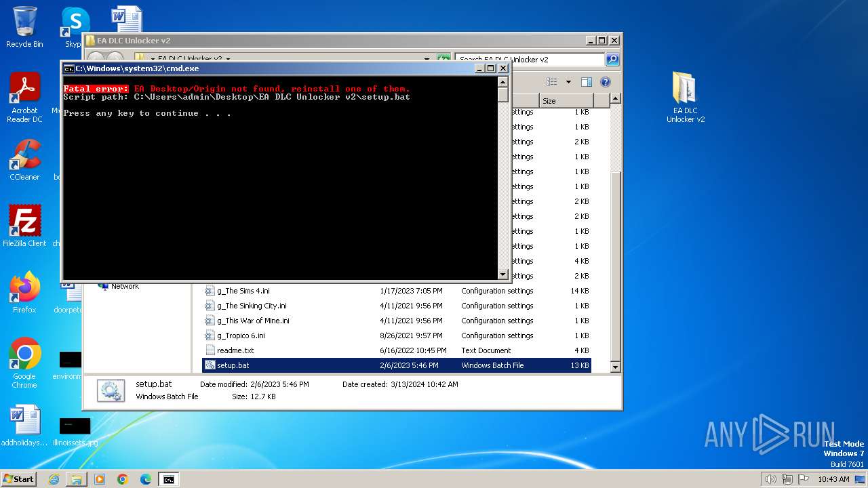Launch Acrobat Reader DC from desktop

click(x=24, y=98)
